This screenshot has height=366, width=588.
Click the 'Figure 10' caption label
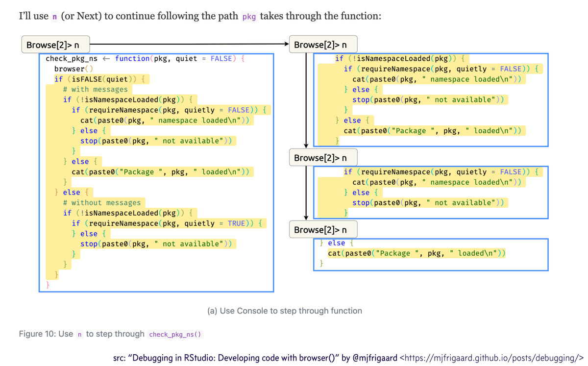[39, 334]
